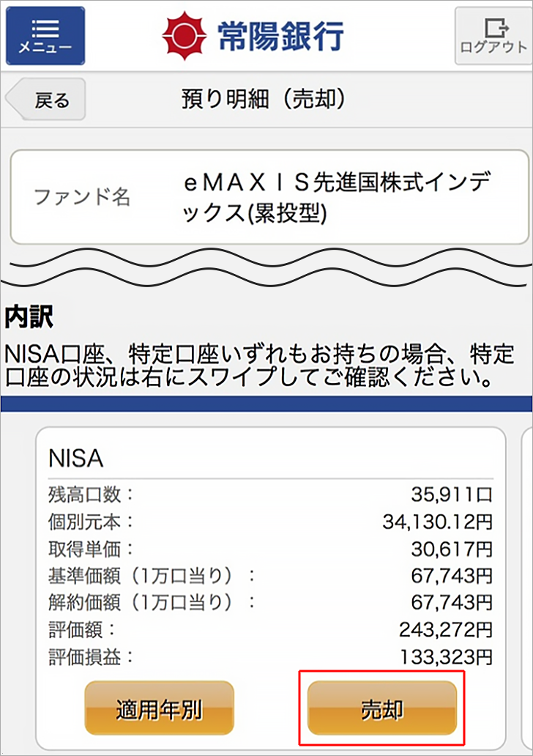
Task: Click the red Joyo Bank emblem
Action: pos(182,34)
